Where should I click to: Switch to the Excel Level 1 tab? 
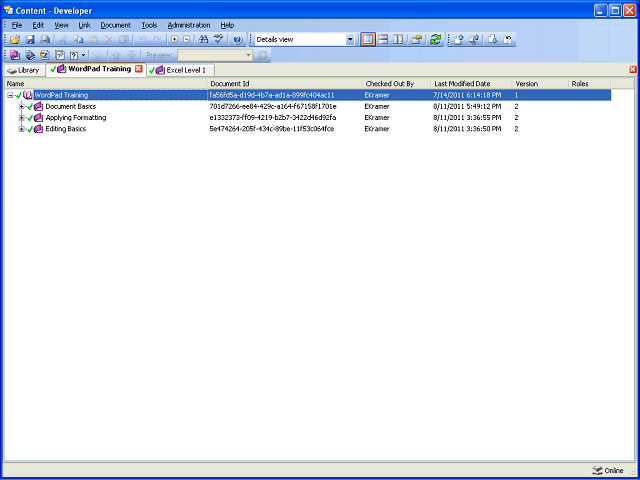pos(180,70)
